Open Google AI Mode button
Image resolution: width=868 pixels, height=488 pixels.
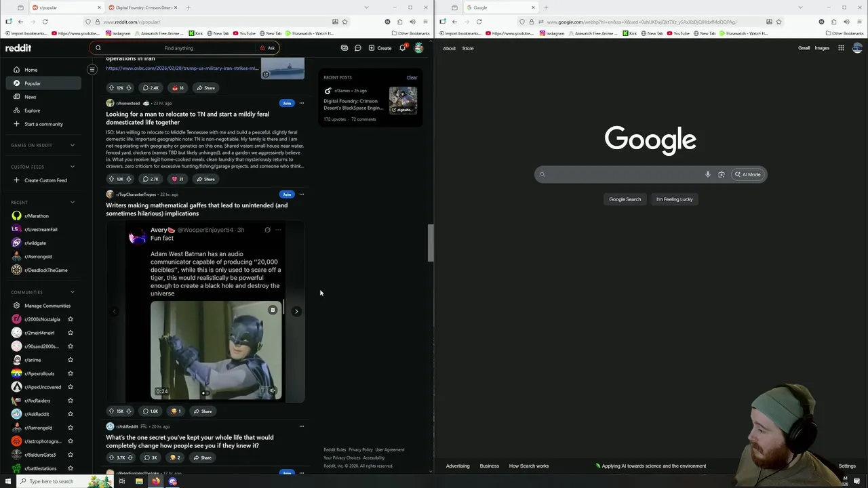(x=747, y=174)
